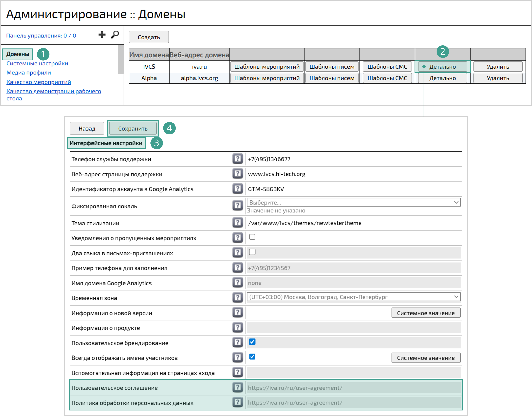Image resolution: width=532 pixels, height=416 pixels.
Task: Select Домены in the sidebar
Action: tap(17, 54)
